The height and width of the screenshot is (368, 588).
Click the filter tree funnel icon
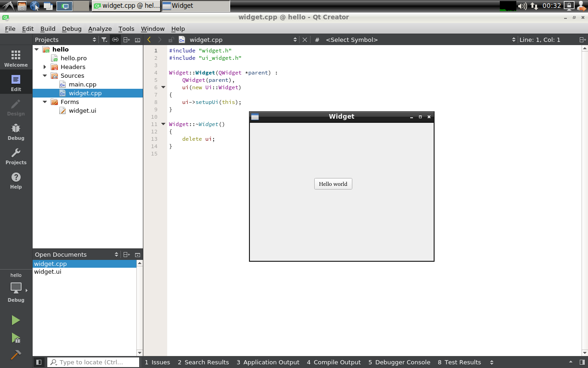point(104,40)
